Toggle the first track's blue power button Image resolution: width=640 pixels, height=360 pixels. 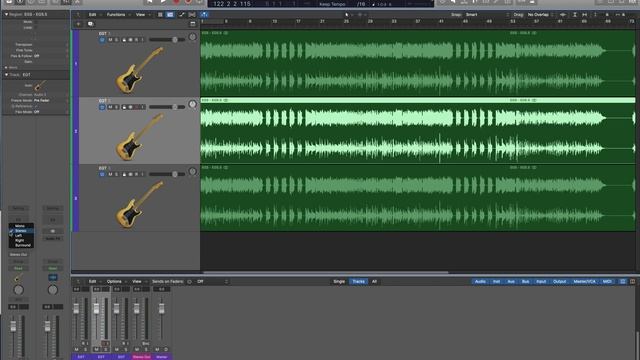tap(102, 40)
